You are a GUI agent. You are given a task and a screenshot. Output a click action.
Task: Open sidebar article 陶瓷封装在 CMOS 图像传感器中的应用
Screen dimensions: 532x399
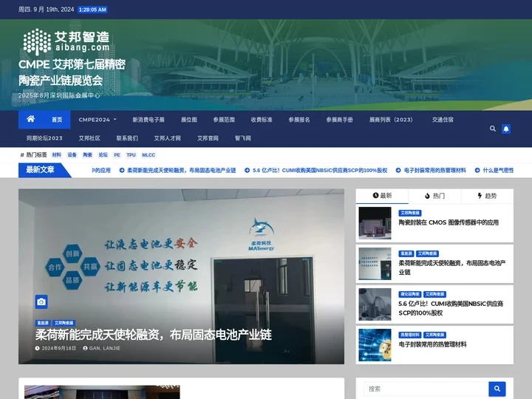(449, 222)
